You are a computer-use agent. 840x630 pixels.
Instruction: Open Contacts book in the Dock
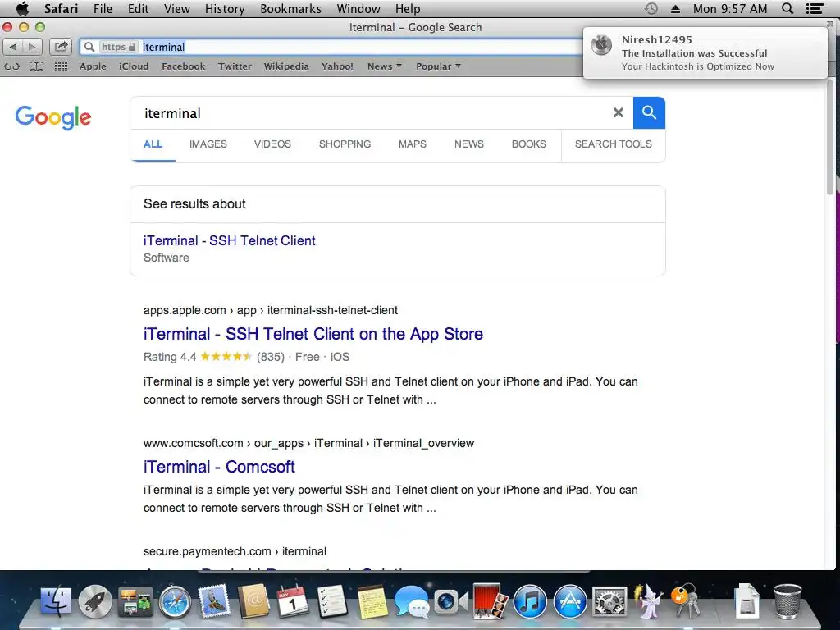click(x=253, y=600)
